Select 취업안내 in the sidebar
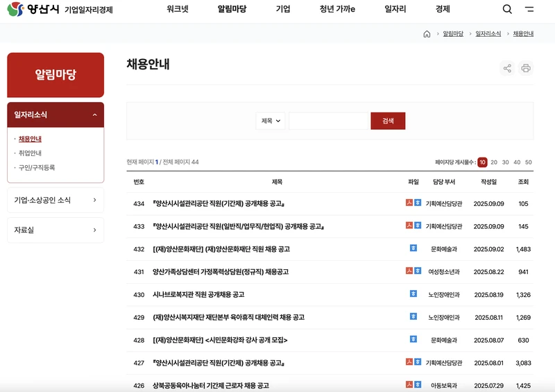The height and width of the screenshot is (392, 555). click(30, 153)
